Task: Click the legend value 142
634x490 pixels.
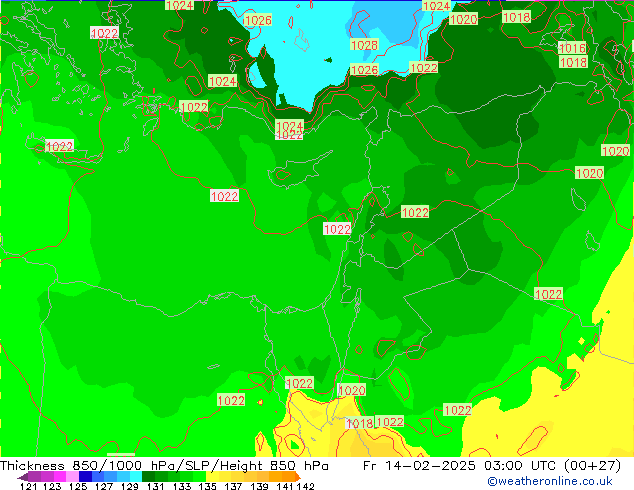Action: (306, 486)
